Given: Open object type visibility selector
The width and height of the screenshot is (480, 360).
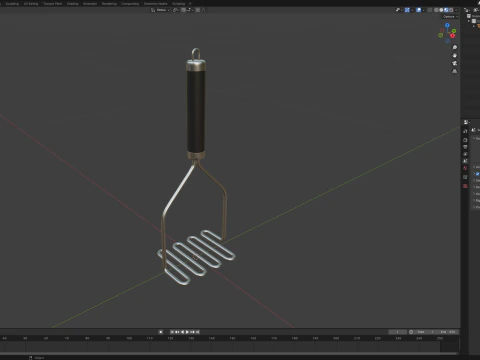Looking at the screenshot, I should point(399,10).
